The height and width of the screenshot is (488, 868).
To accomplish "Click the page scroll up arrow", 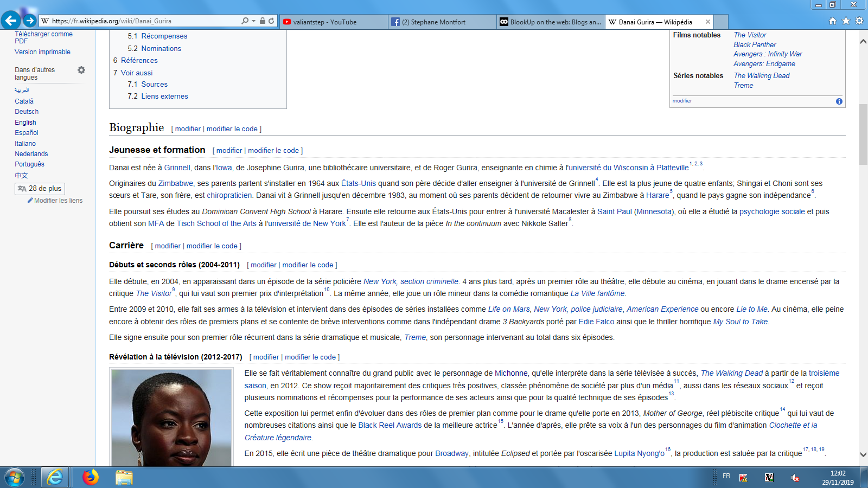I will pos(863,42).
